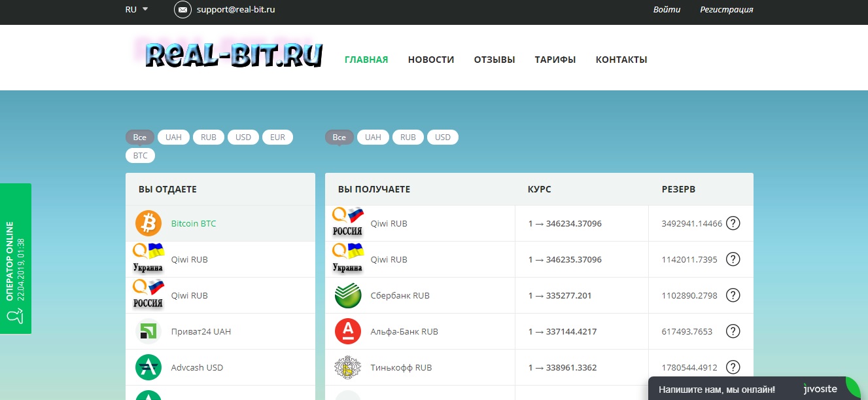Click the operator chat bubble icon
The height and width of the screenshot is (400, 868).
(15, 316)
